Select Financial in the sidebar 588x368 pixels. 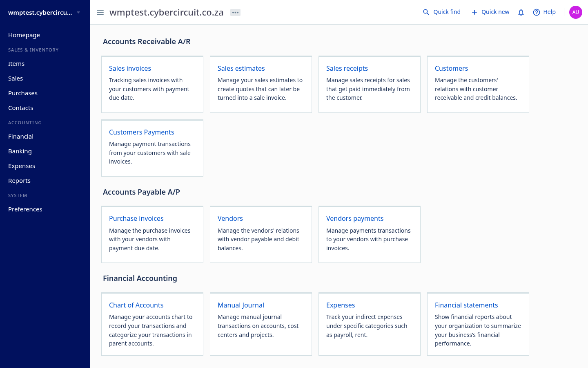click(21, 137)
